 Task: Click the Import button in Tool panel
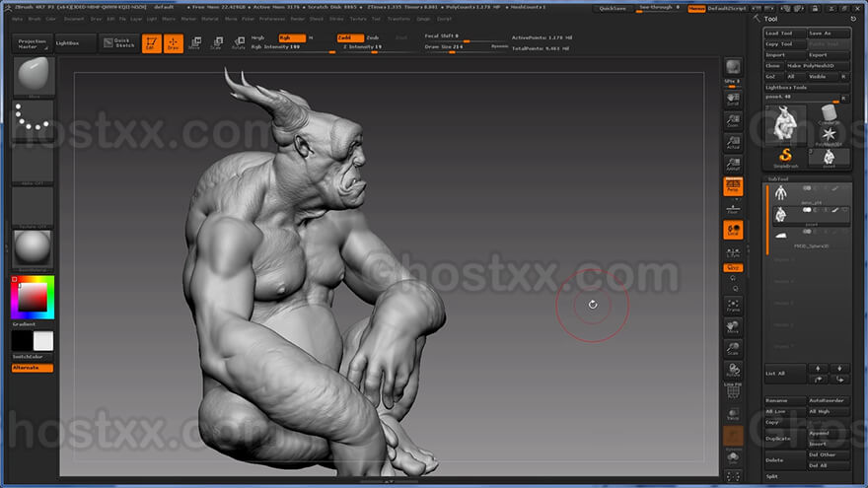point(785,55)
